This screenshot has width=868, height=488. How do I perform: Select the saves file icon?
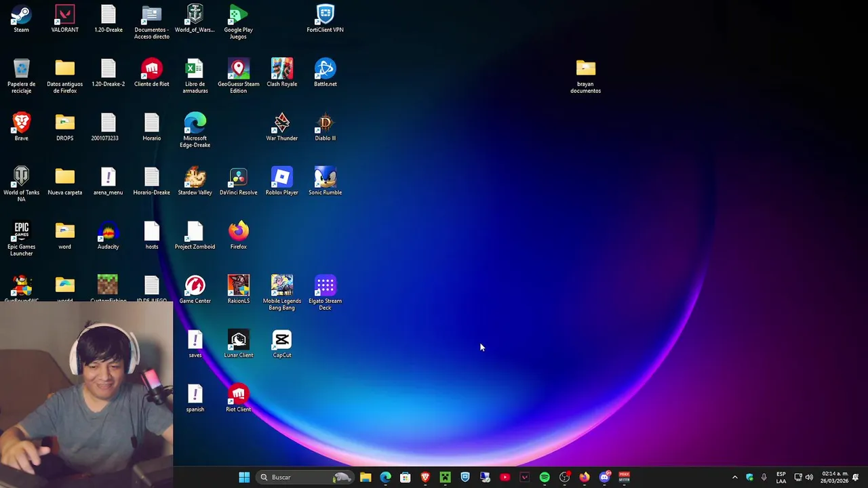pyautogui.click(x=195, y=344)
